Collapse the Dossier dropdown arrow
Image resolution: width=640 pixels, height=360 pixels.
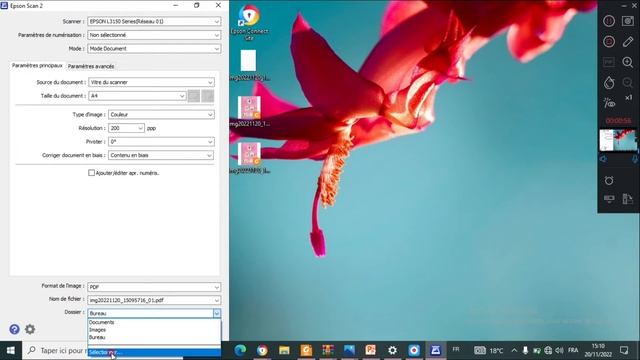[x=217, y=313]
